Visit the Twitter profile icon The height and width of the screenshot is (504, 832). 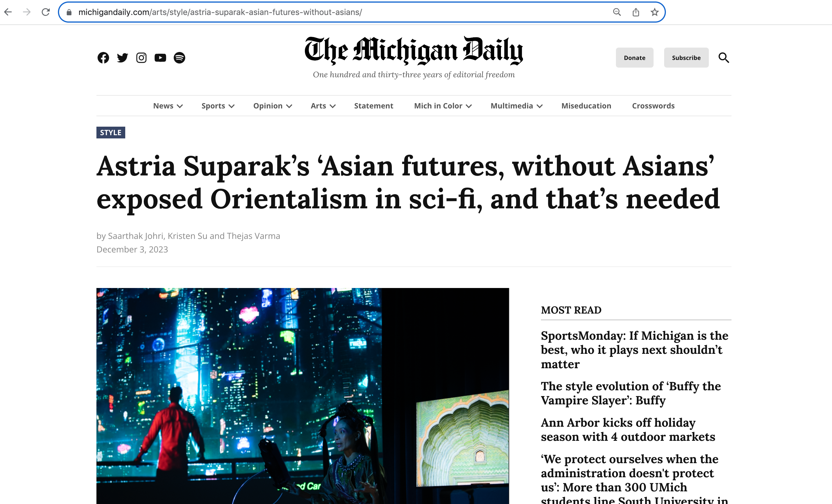coord(122,58)
